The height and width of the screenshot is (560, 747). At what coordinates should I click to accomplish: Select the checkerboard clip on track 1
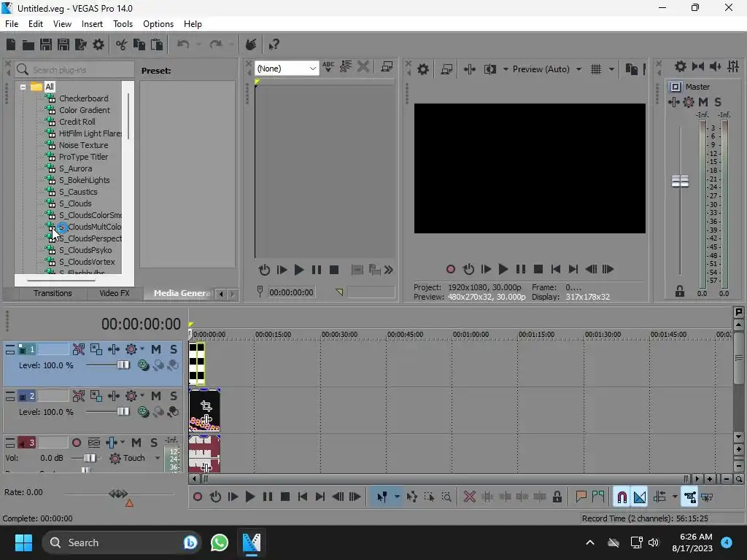point(197,364)
